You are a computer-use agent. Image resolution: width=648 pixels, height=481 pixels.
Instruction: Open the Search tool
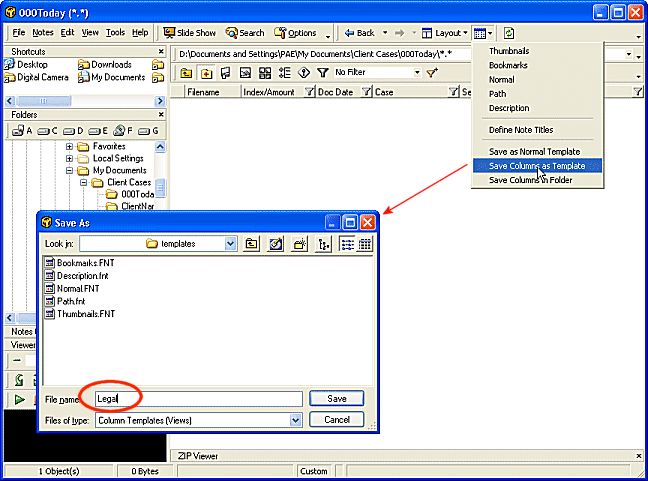[245, 33]
